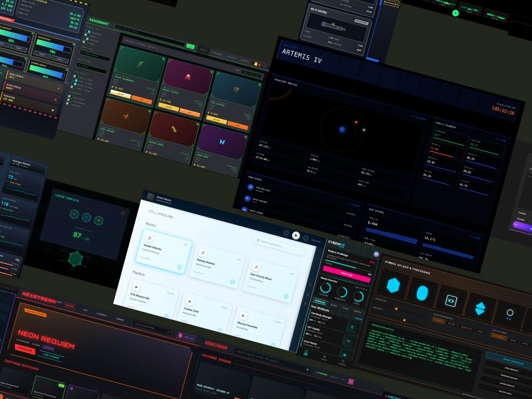Click the Generate Report button
Screen dimensions: 532x399
(x=508, y=377)
